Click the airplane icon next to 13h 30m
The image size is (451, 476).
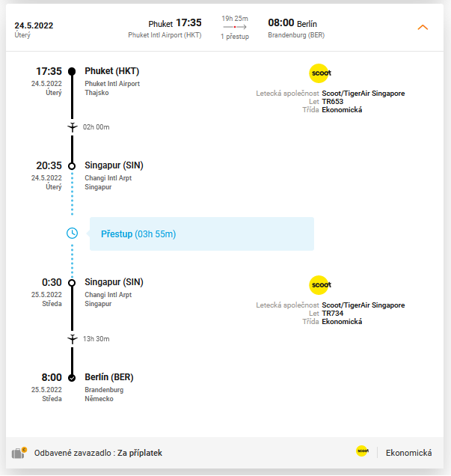(73, 339)
